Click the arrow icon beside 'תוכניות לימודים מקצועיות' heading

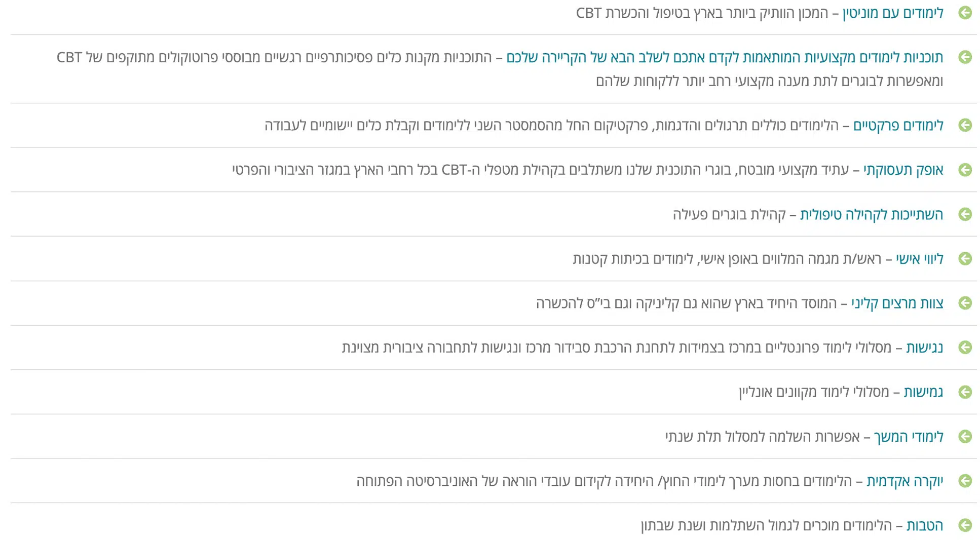[965, 57]
